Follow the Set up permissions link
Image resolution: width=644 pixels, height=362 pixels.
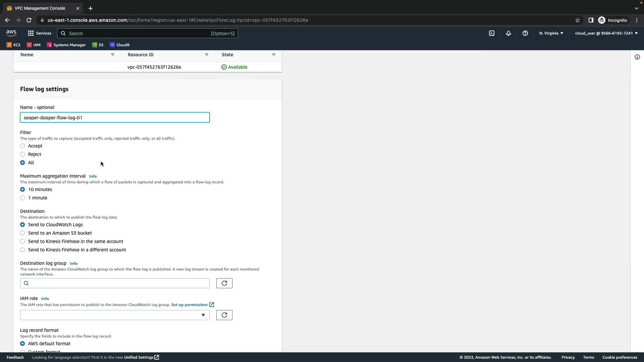click(190, 305)
